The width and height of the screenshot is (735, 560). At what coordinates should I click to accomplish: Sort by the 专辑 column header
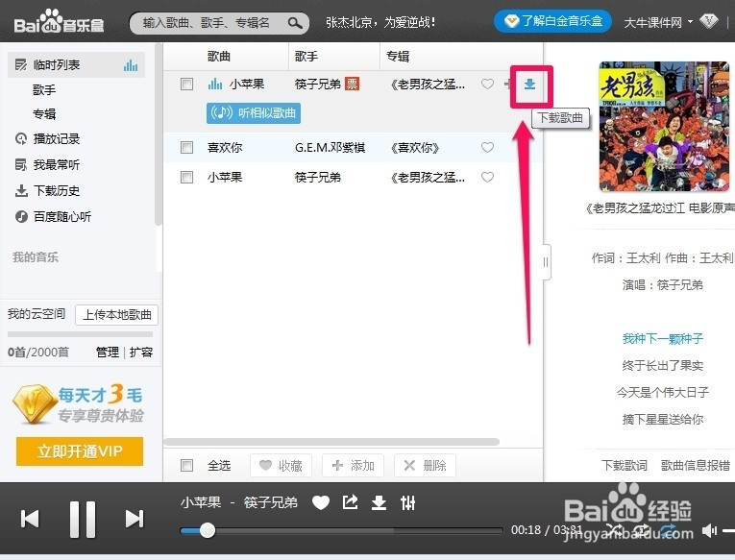[x=398, y=57]
